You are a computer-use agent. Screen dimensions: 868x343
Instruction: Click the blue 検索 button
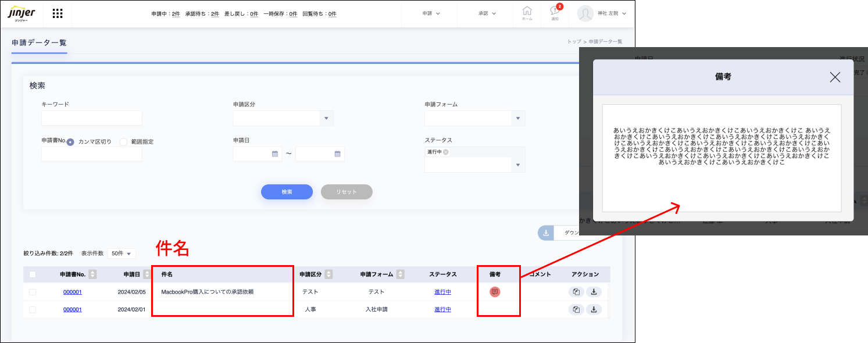tap(287, 192)
